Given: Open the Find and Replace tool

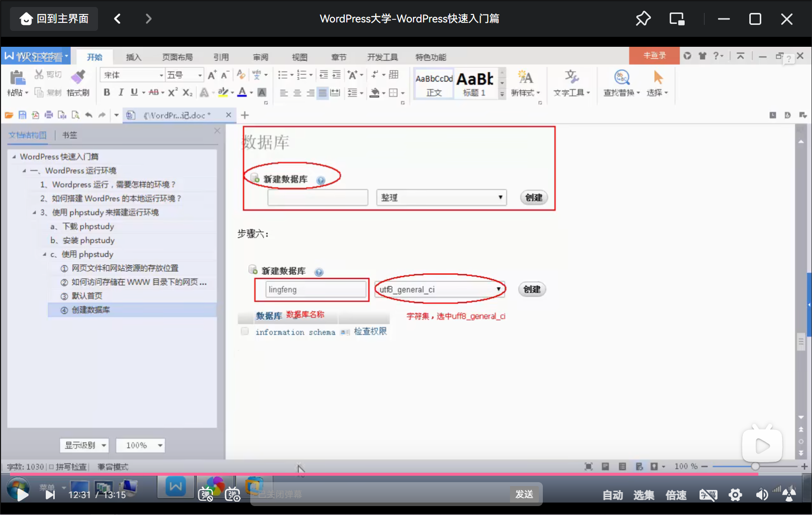Looking at the screenshot, I should pyautogui.click(x=621, y=83).
